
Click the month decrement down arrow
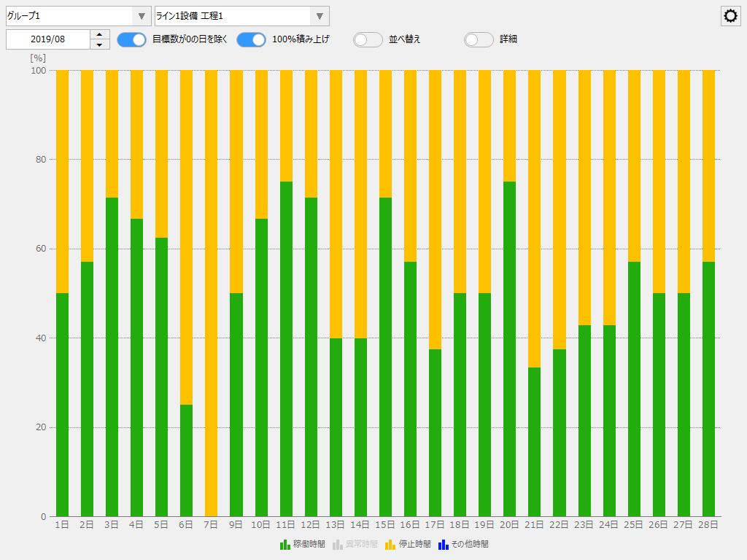click(100, 44)
